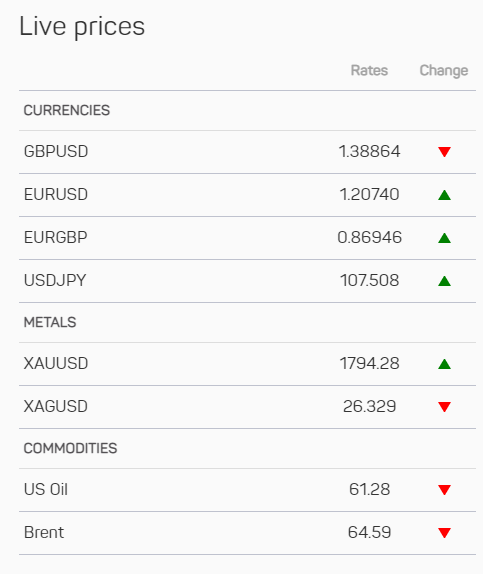
Task: Click the green up arrow for XAUUSD
Action: click(x=444, y=364)
